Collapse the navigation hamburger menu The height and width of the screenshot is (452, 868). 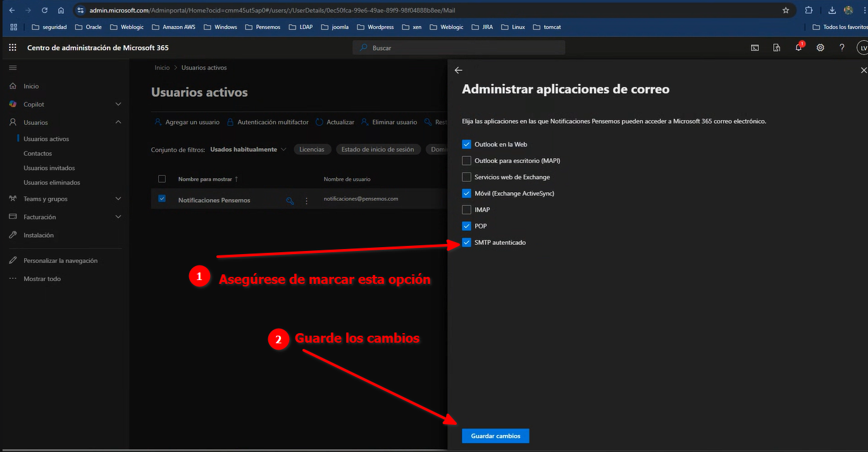tap(13, 68)
